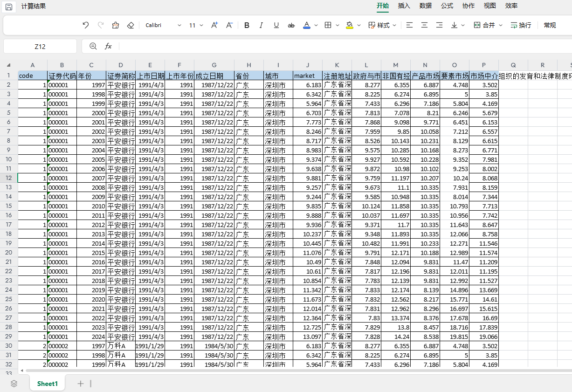Toggle bold formatting
This screenshot has height=392, width=572.
pos(247,25)
